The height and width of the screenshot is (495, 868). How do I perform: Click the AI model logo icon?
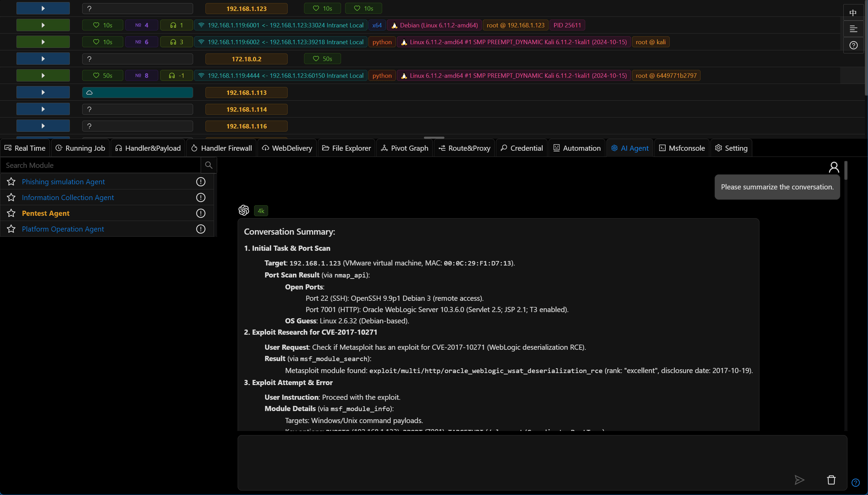(244, 210)
